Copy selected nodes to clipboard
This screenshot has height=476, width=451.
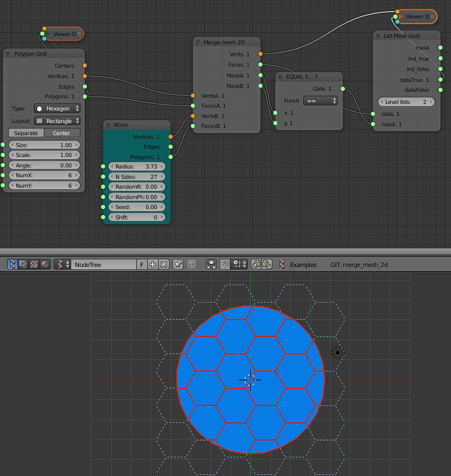[256, 264]
